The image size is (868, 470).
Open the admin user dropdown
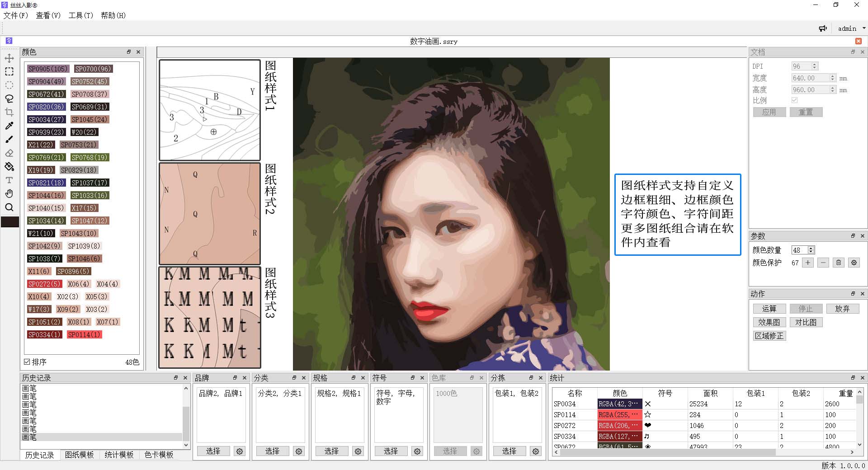tap(851, 28)
